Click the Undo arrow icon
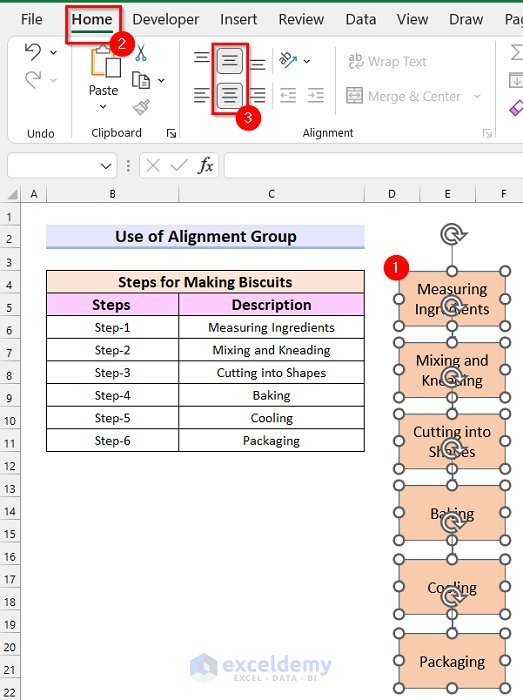 (x=33, y=52)
